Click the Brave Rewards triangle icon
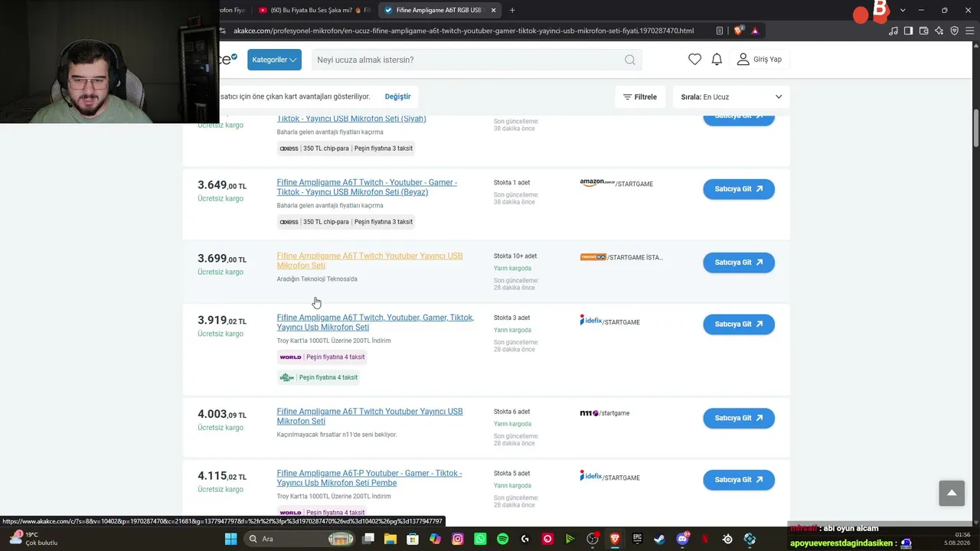Image resolution: width=980 pixels, height=551 pixels. coord(755,31)
